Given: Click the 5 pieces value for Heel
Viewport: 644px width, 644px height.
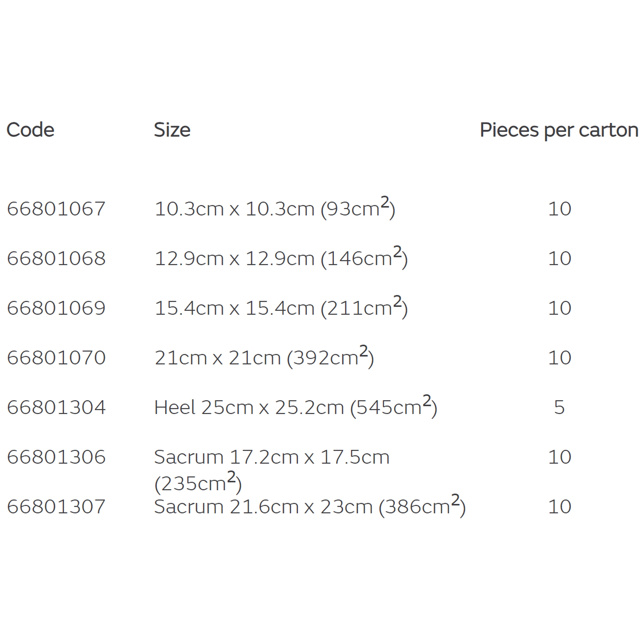Looking at the screenshot, I should click(559, 408).
